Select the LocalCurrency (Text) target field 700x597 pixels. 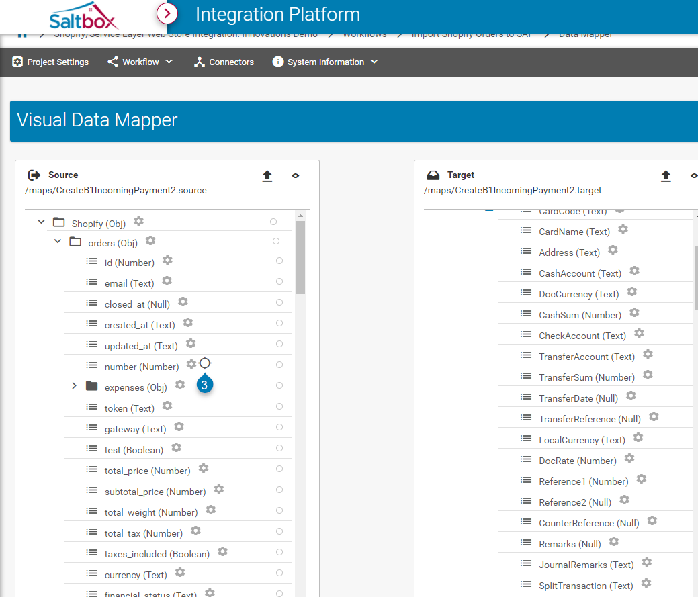582,440
